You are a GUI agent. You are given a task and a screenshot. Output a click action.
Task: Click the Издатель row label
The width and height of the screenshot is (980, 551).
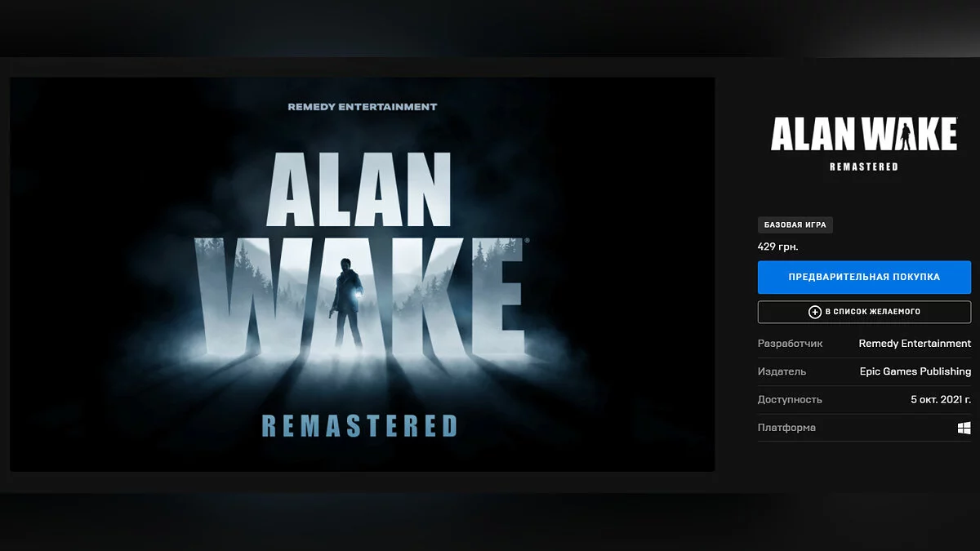click(782, 371)
